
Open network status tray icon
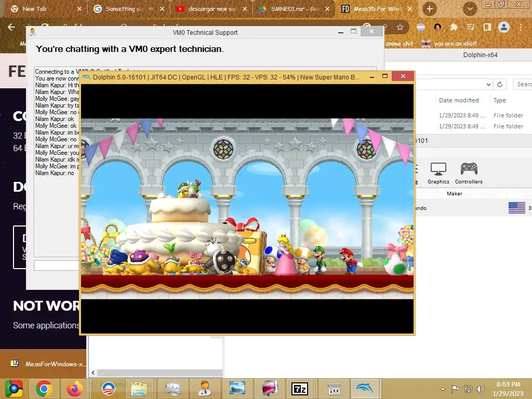point(468,389)
